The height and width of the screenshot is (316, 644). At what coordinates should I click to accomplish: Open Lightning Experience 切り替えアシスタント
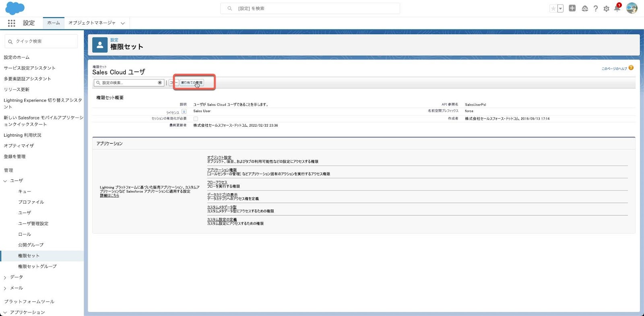(43, 103)
